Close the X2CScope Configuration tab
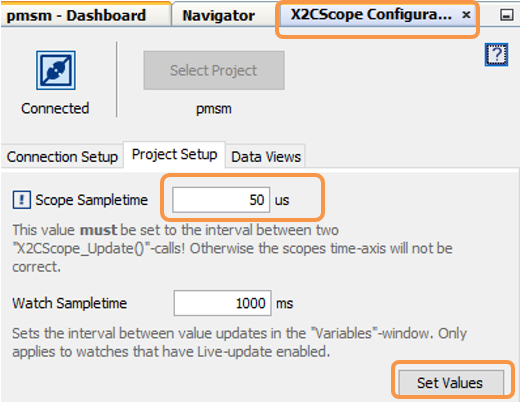 click(x=466, y=14)
